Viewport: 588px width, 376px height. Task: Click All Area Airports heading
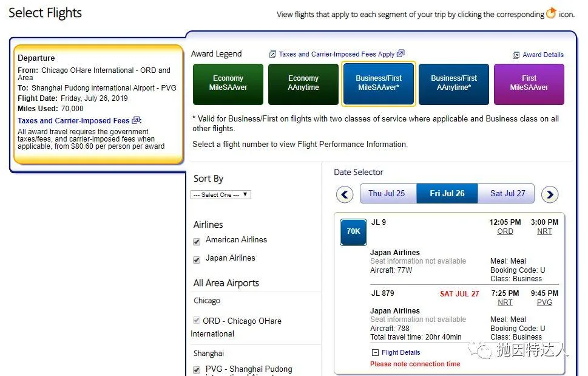(226, 283)
